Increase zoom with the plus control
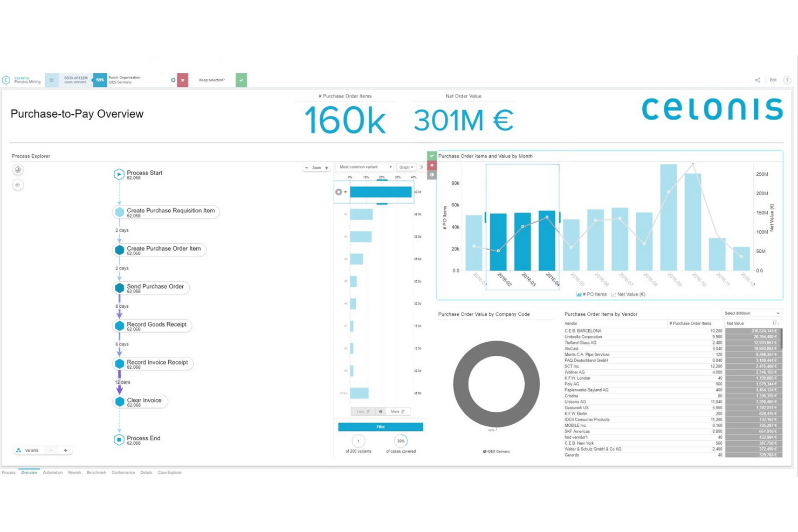This screenshot has width=798, height=532. tap(326, 168)
